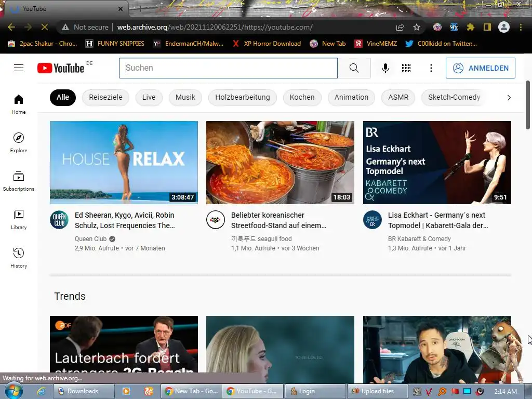Image resolution: width=532 pixels, height=399 pixels.
Task: Switch to Login taskbar window
Action: [315, 391]
